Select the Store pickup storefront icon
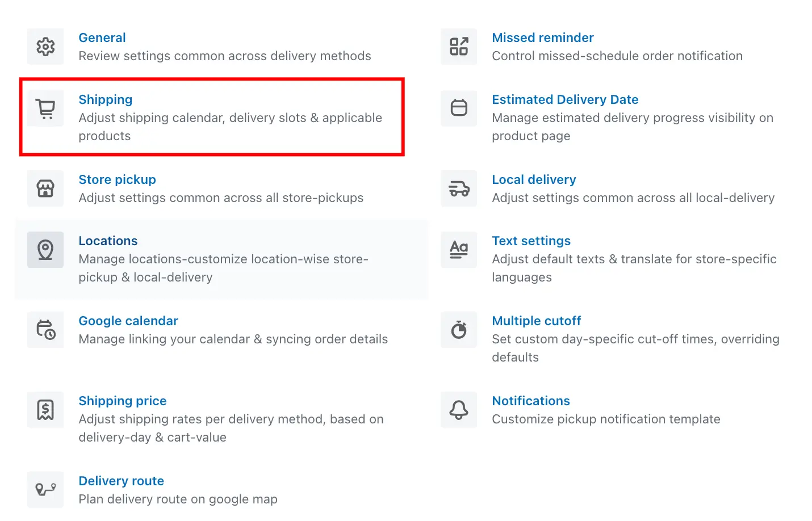Screen dimensions: 812x521 point(45,188)
